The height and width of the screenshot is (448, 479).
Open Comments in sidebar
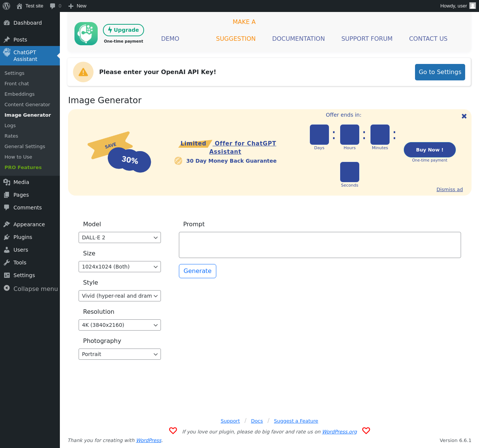[30, 208]
